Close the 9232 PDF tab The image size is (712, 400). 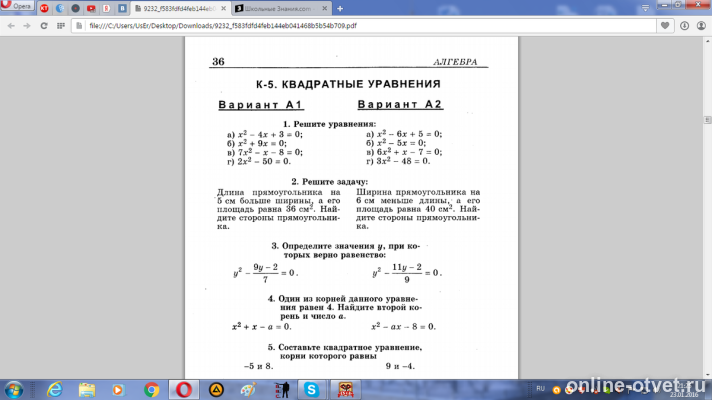click(x=223, y=9)
